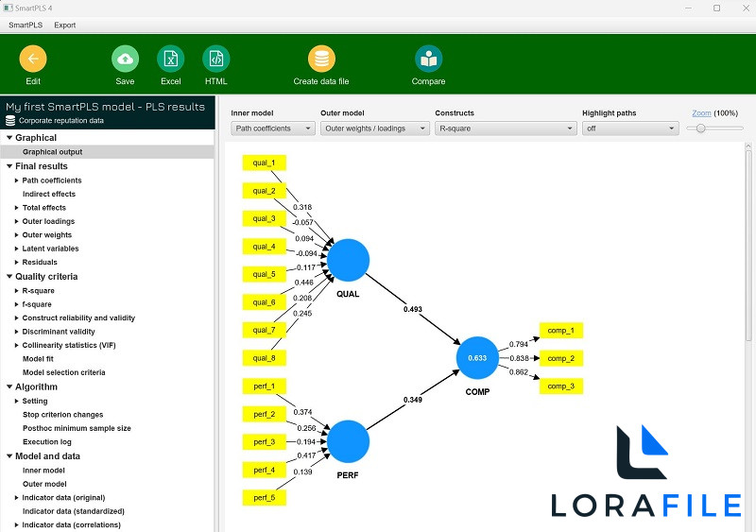Open Indicator data (standardized)
The width and height of the screenshot is (756, 532).
coord(74,511)
